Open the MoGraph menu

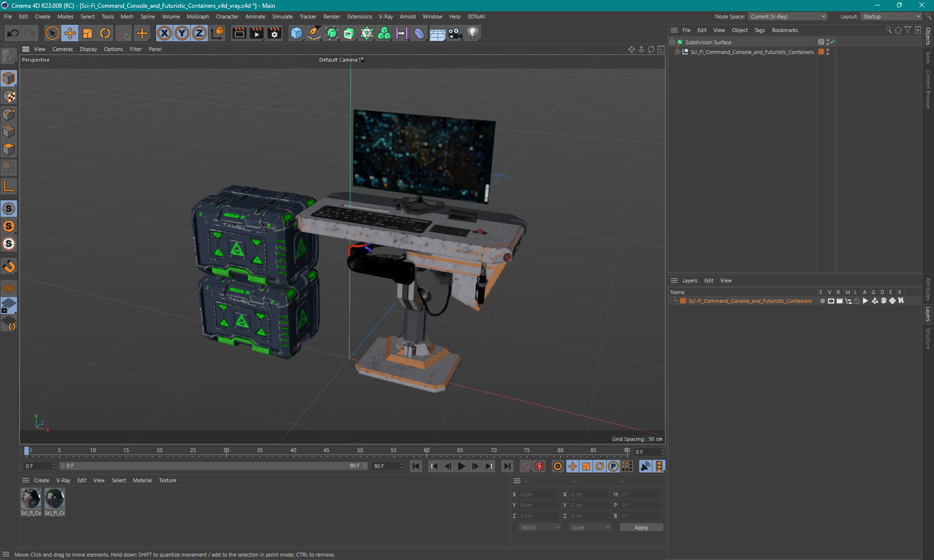[x=198, y=17]
